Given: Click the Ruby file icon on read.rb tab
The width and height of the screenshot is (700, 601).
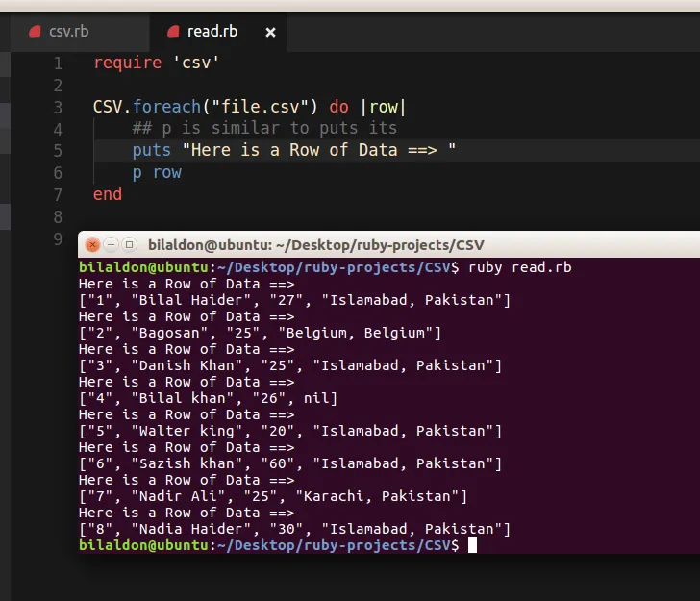Looking at the screenshot, I should click(173, 32).
